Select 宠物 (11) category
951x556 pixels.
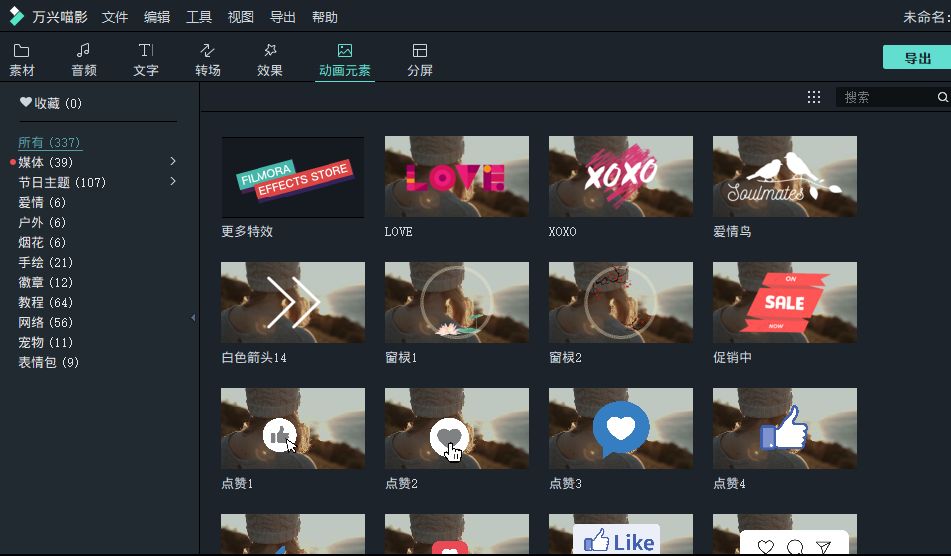point(45,343)
